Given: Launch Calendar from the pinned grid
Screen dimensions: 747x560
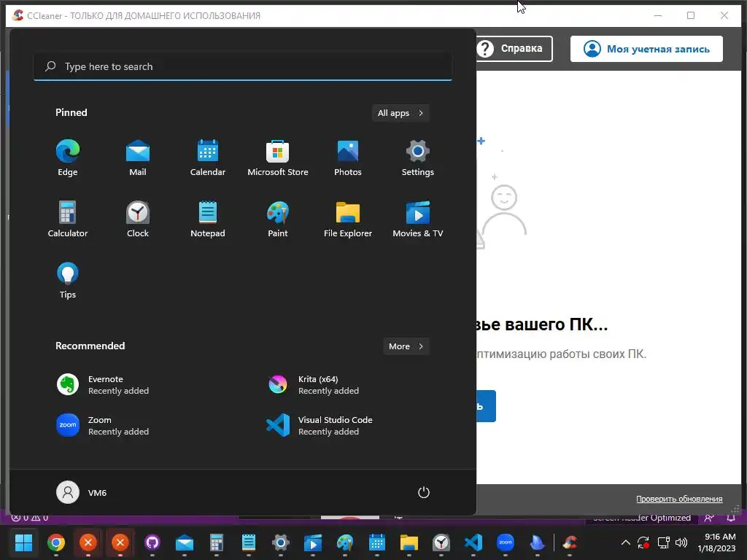Looking at the screenshot, I should [208, 158].
